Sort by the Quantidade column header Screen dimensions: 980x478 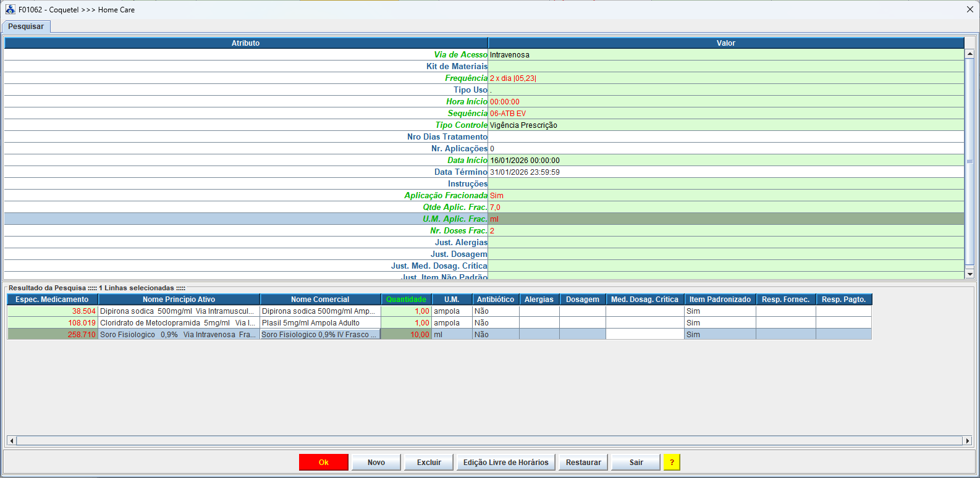click(406, 300)
